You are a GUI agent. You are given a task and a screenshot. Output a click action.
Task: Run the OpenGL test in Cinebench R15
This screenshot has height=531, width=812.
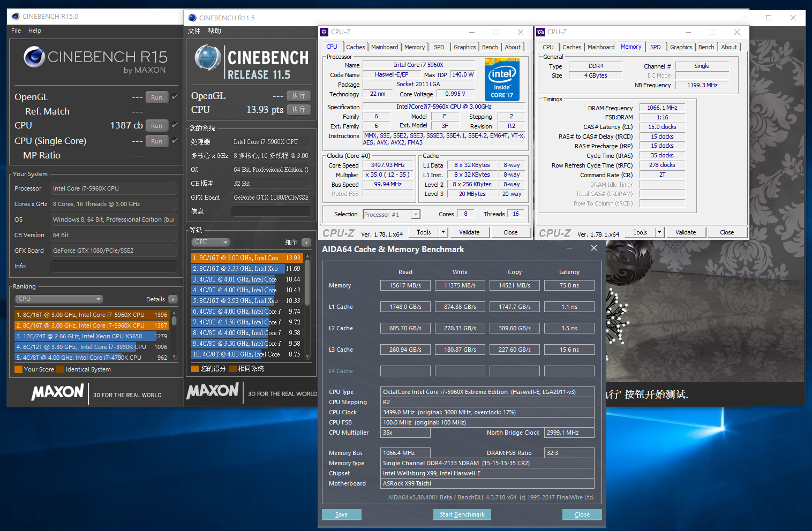(x=157, y=97)
